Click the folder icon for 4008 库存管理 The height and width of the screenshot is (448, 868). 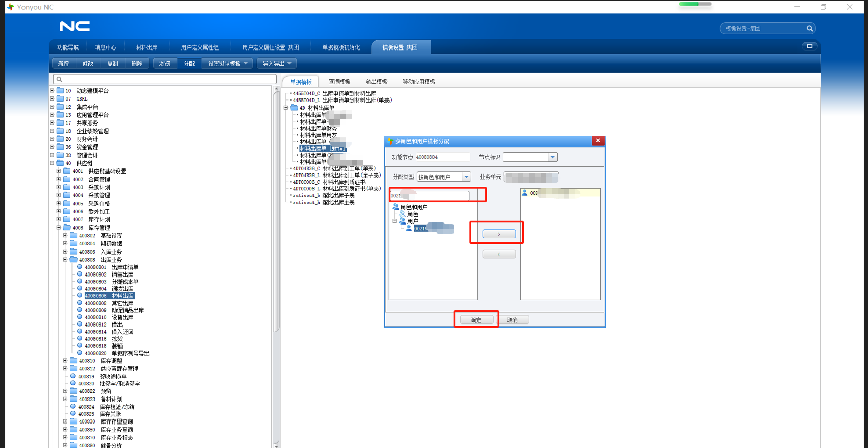(67, 228)
